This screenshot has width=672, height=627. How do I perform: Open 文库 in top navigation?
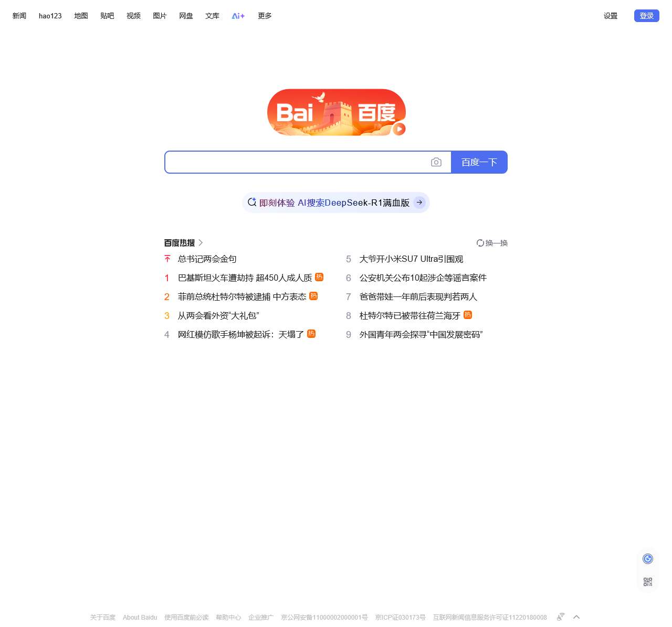point(212,16)
